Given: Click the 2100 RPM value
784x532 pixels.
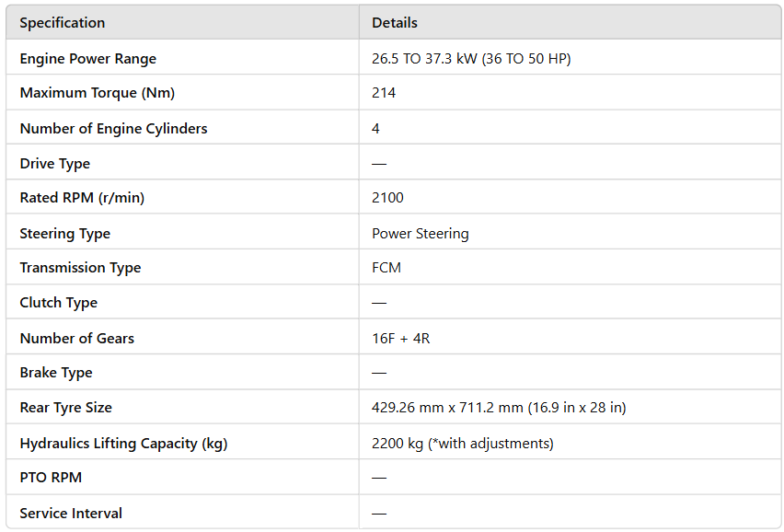Looking at the screenshot, I should click(387, 198).
